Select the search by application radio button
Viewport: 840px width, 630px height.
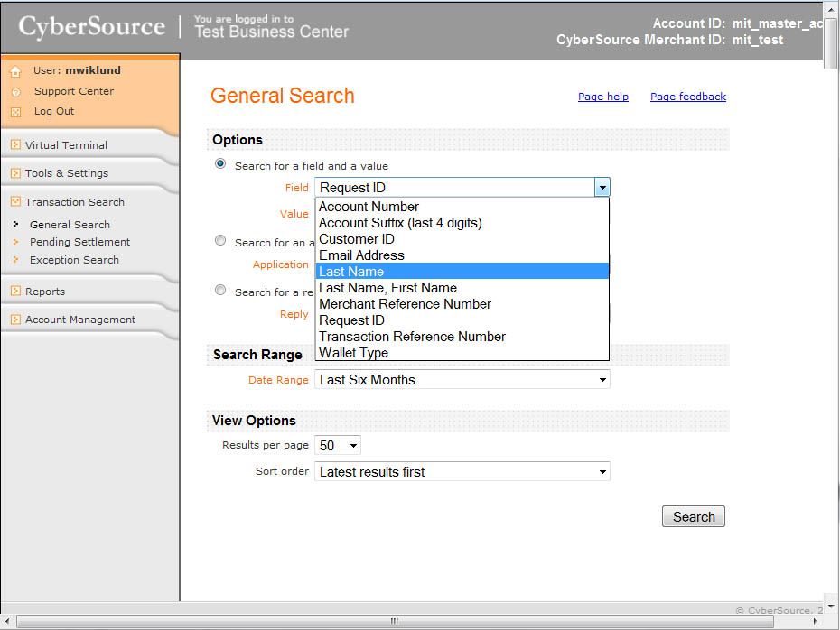(x=220, y=241)
